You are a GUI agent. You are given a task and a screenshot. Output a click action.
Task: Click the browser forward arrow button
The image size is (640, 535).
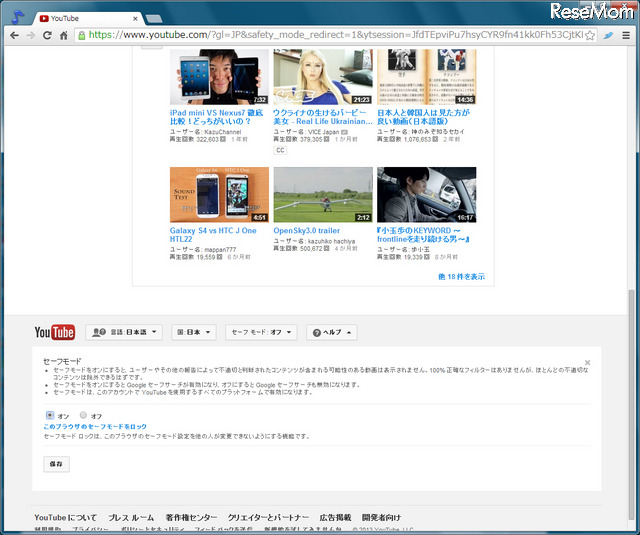click(x=30, y=35)
